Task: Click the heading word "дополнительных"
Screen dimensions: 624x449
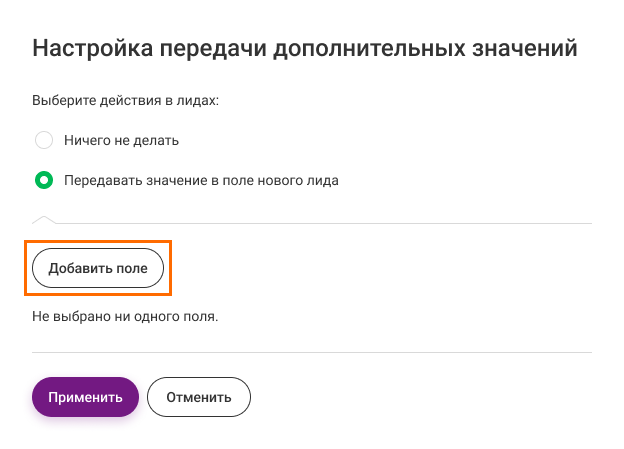Action: click(x=369, y=48)
